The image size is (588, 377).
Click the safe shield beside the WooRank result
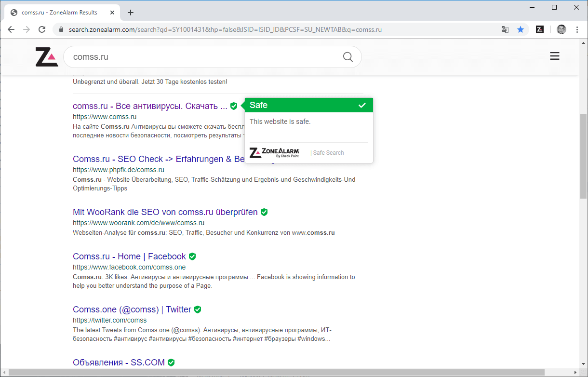pyautogui.click(x=264, y=212)
